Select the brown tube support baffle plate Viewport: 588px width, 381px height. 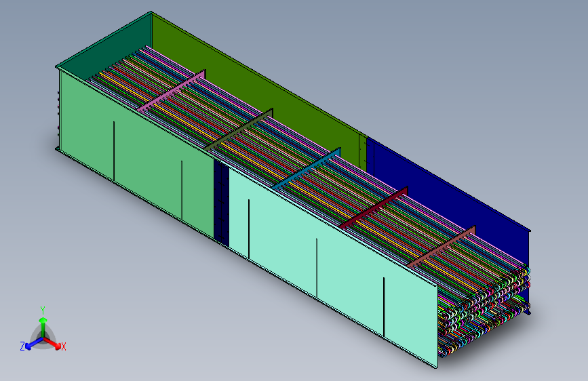click(x=441, y=247)
